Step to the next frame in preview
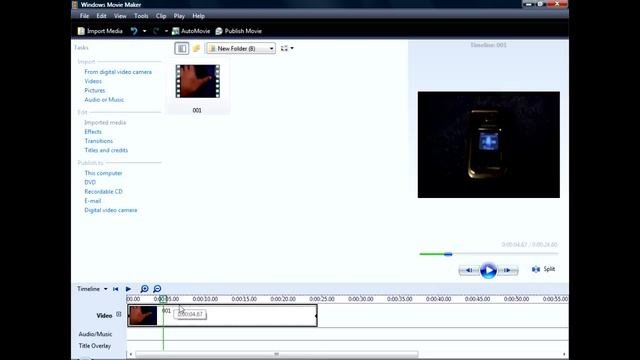The height and width of the screenshot is (360, 640). tap(508, 270)
